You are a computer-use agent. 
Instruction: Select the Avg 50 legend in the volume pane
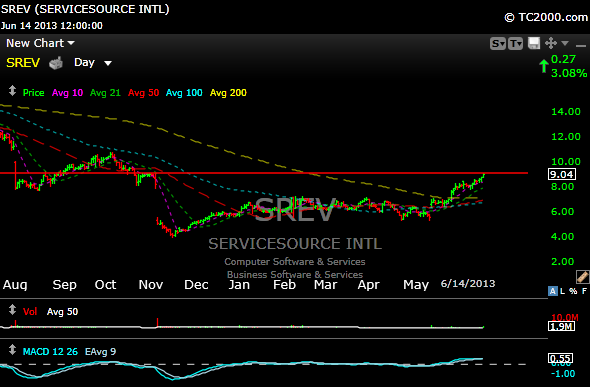[62, 312]
